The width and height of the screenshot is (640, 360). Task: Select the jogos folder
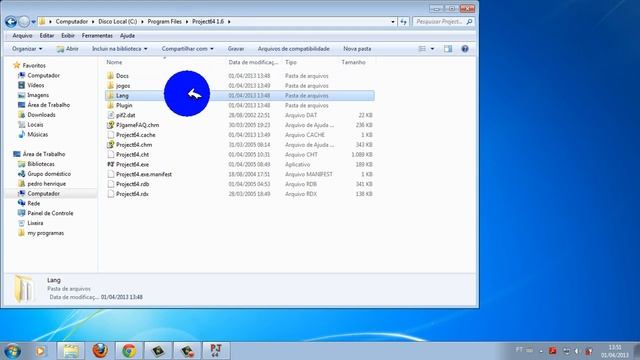click(x=122, y=86)
